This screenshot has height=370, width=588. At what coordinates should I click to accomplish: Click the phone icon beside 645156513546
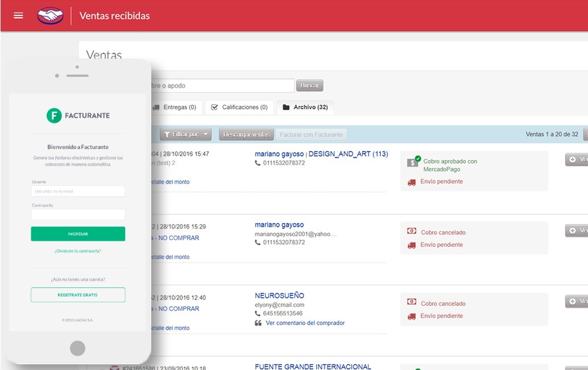(258, 313)
